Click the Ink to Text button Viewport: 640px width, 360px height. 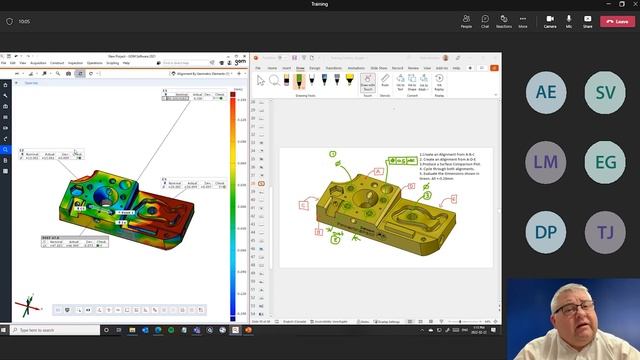pos(400,83)
